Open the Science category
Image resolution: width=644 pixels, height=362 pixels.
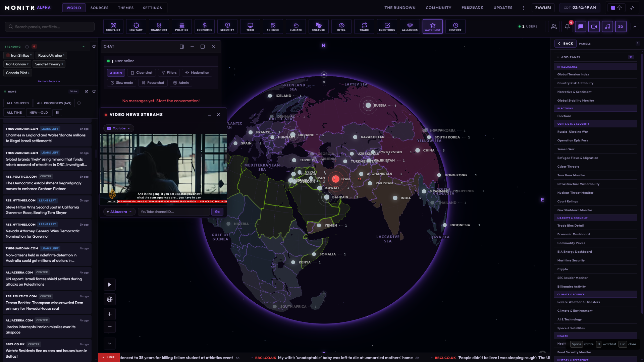click(x=273, y=26)
